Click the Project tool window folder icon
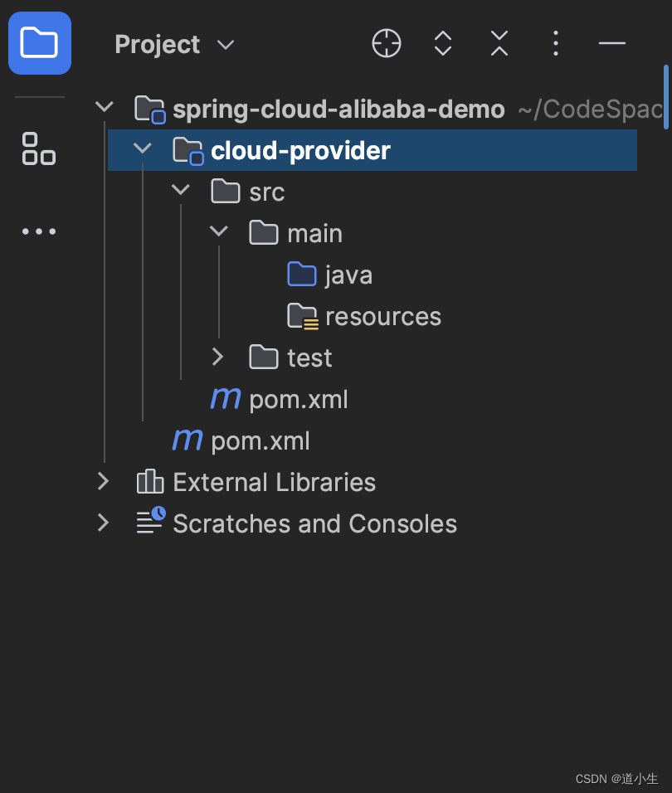672x793 pixels. click(x=39, y=43)
